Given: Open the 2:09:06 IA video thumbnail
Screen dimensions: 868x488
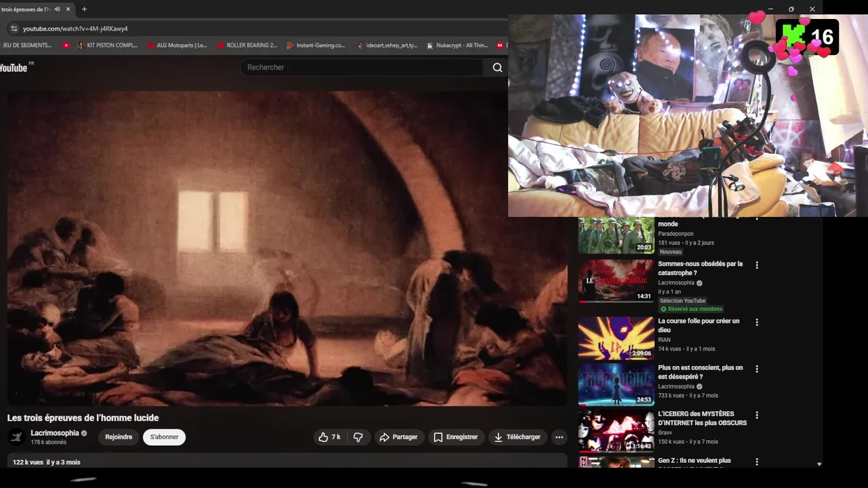Looking at the screenshot, I should click(x=616, y=338).
